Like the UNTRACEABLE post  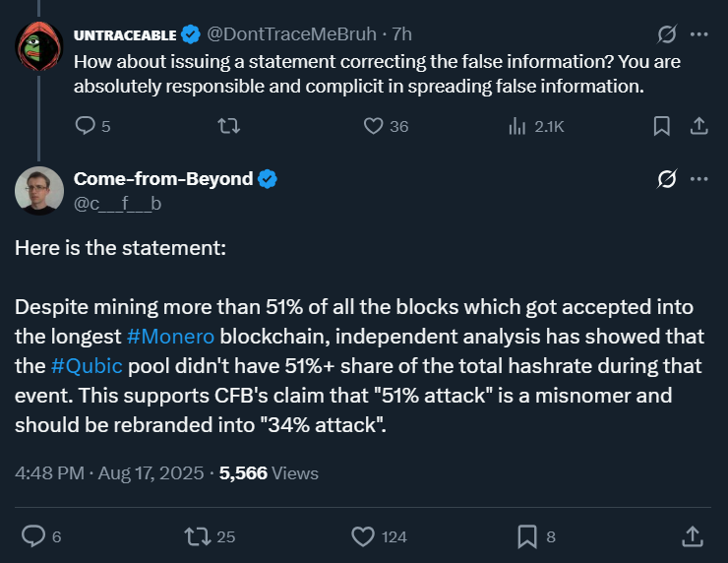click(x=373, y=126)
